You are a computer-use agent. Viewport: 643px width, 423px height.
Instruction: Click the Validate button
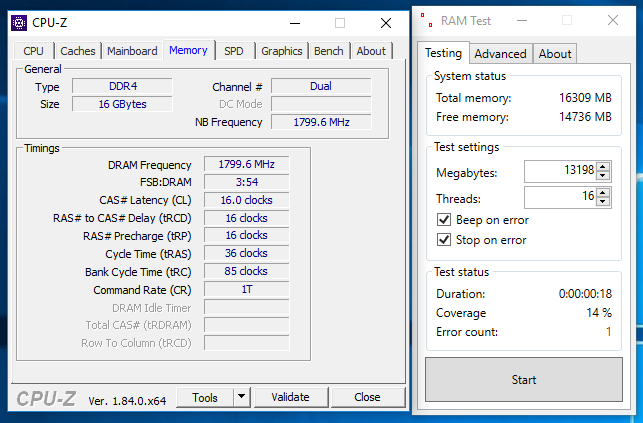[291, 397]
